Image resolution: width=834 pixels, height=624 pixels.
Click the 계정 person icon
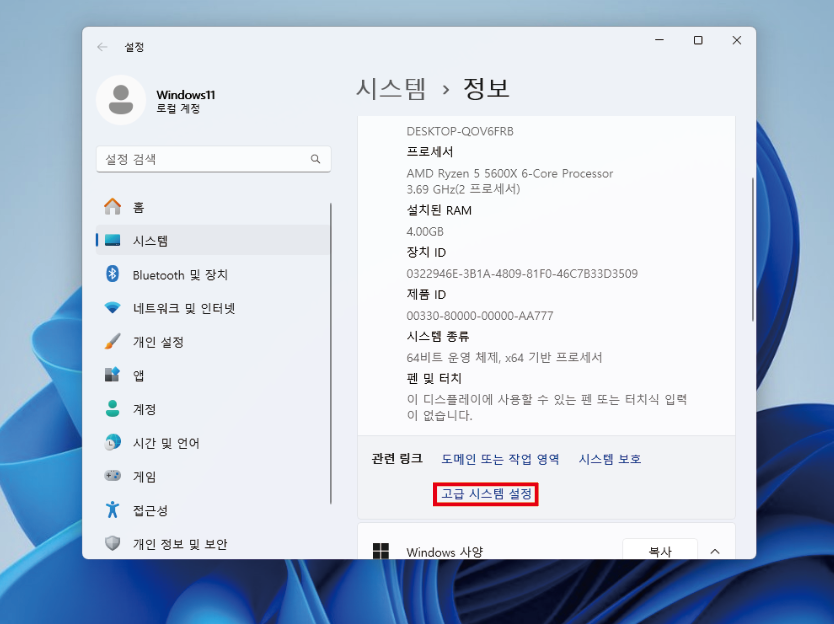pos(112,409)
